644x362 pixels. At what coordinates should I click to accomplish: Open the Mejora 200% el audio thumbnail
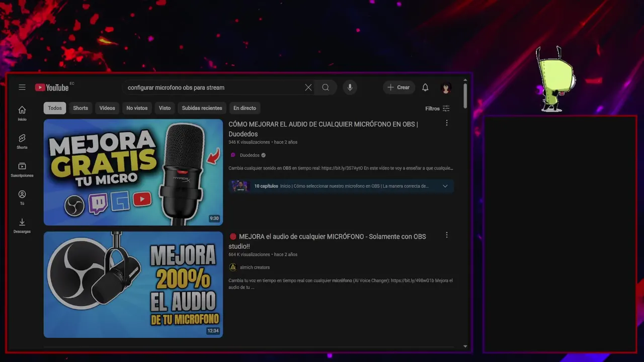coord(133,285)
